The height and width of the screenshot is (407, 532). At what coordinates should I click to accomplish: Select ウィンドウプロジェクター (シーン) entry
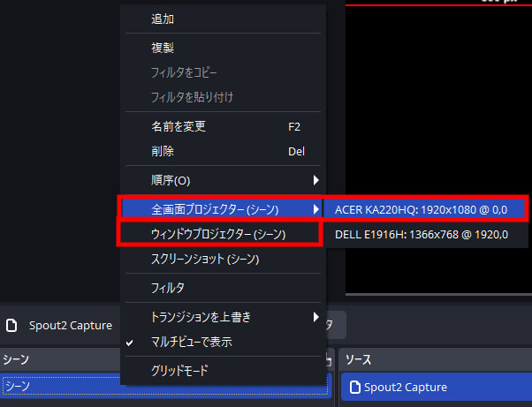(219, 234)
